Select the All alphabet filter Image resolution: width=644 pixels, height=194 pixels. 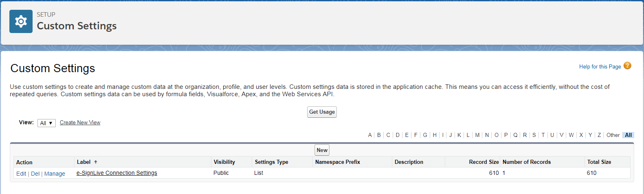coord(628,135)
